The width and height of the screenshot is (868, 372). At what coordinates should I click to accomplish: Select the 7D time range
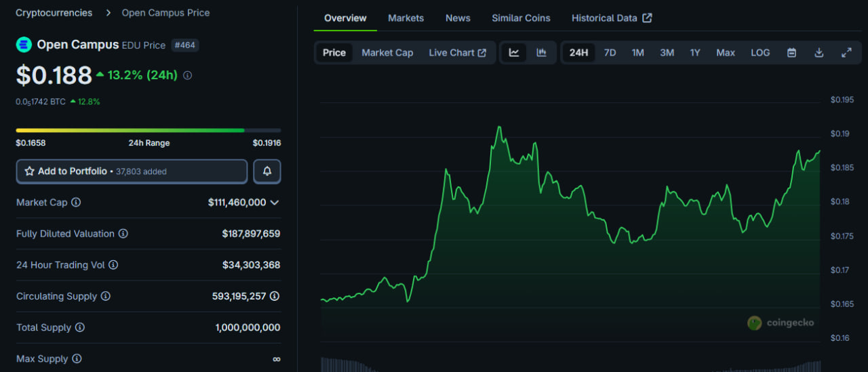coord(610,53)
